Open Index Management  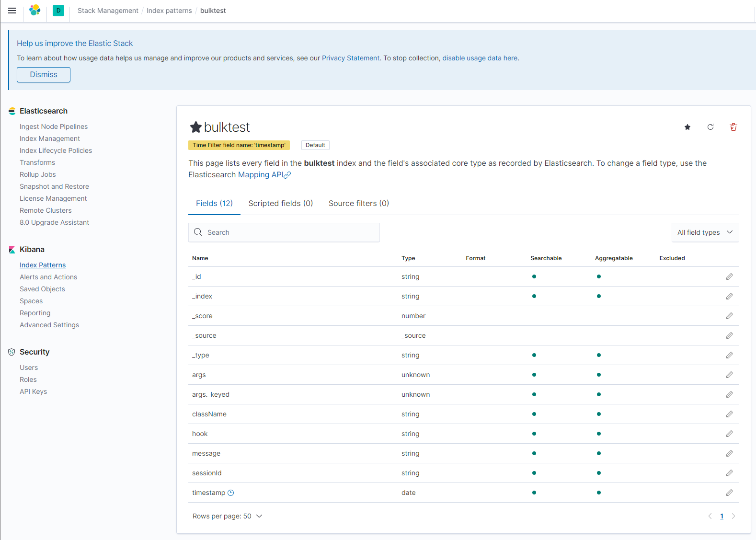coord(50,138)
